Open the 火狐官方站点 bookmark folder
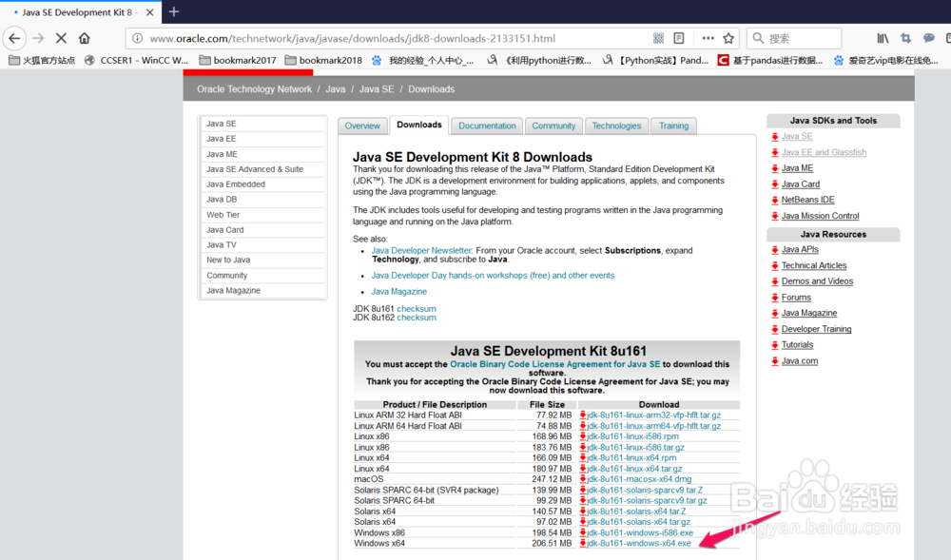 (x=43, y=60)
